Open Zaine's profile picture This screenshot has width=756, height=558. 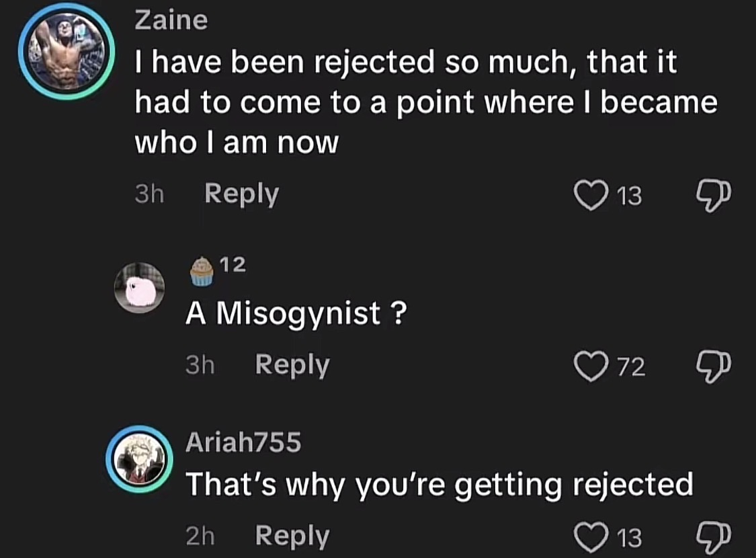(67, 51)
